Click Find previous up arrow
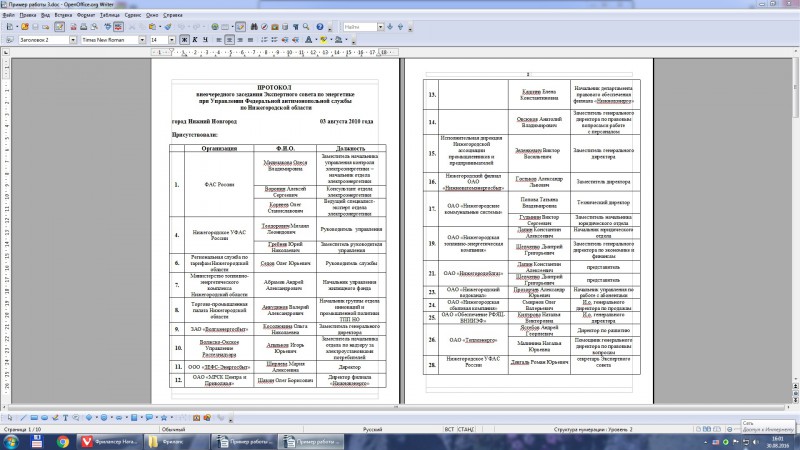Viewport: 800px width, 450px height. point(401,27)
